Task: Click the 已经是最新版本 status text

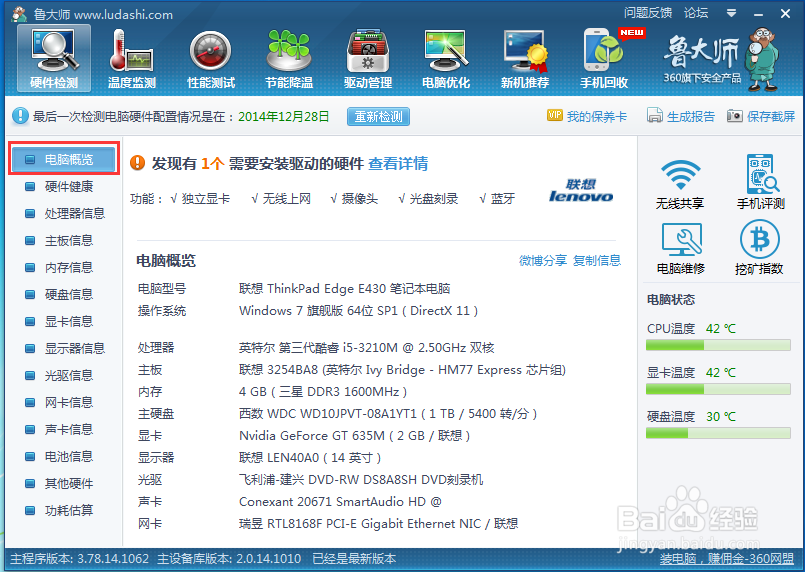Action: coord(354,559)
